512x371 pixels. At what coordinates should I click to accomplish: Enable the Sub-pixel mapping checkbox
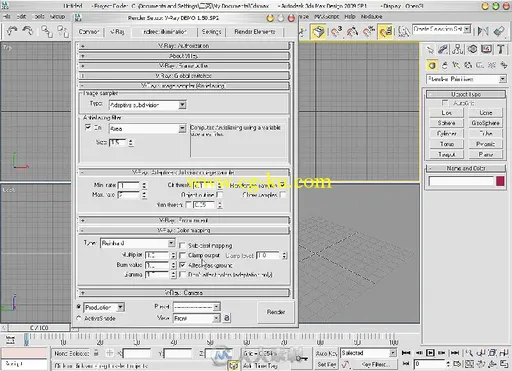pyautogui.click(x=182, y=245)
